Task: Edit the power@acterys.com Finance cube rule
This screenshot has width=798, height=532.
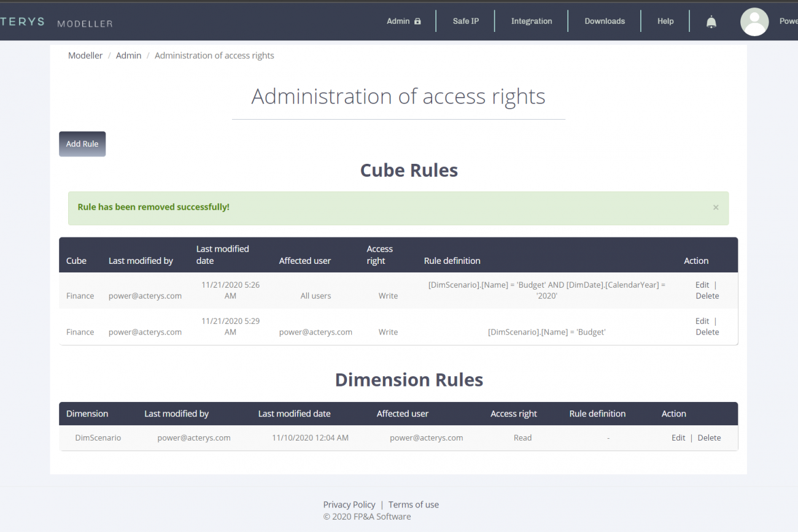Action: (702, 321)
